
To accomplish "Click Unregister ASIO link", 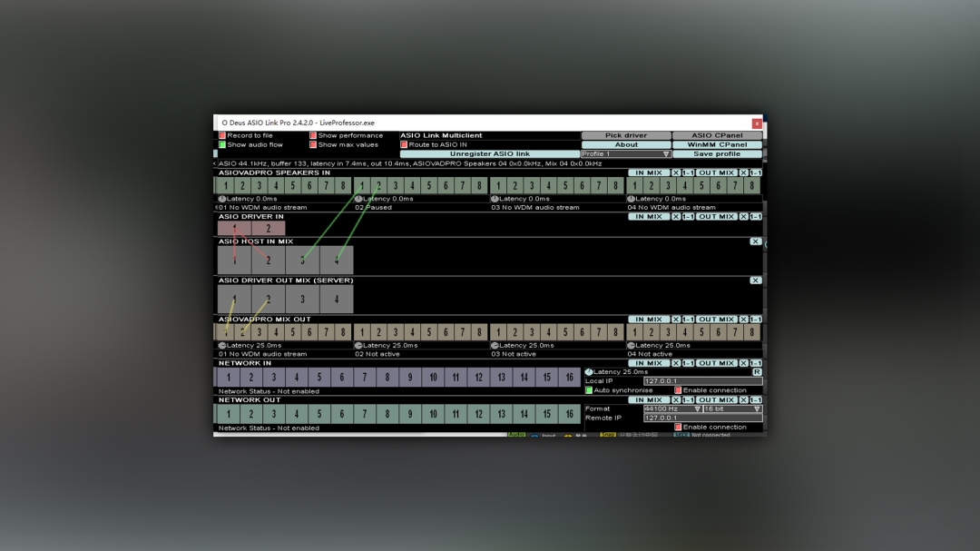I will [x=489, y=153].
